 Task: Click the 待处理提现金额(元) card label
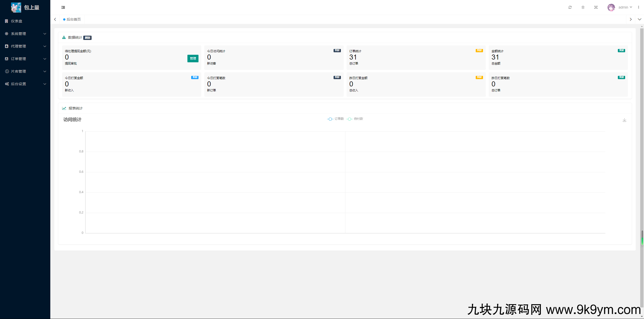pyautogui.click(x=78, y=51)
